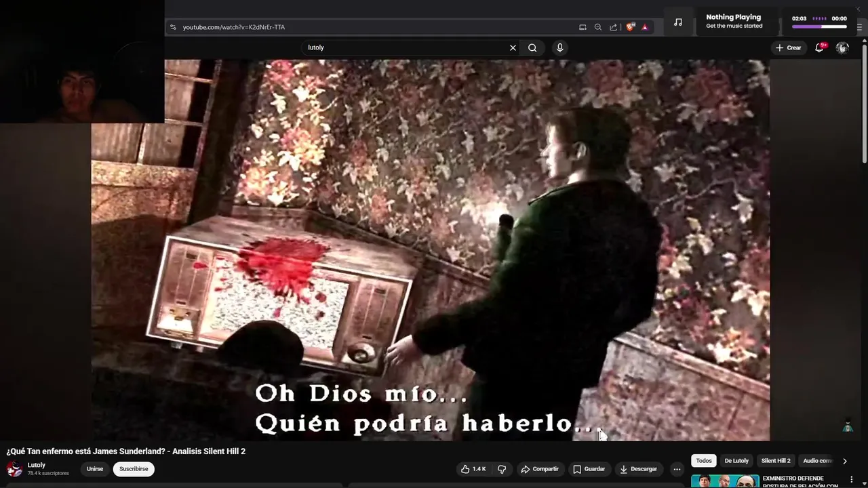868x488 pixels.
Task: Click the Brave Rewards triangle icon
Action: coord(645,27)
